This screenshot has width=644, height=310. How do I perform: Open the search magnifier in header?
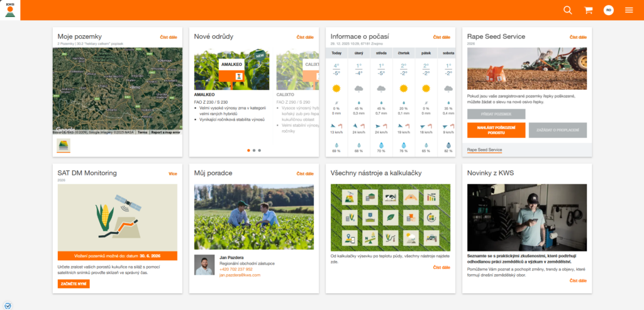[568, 10]
